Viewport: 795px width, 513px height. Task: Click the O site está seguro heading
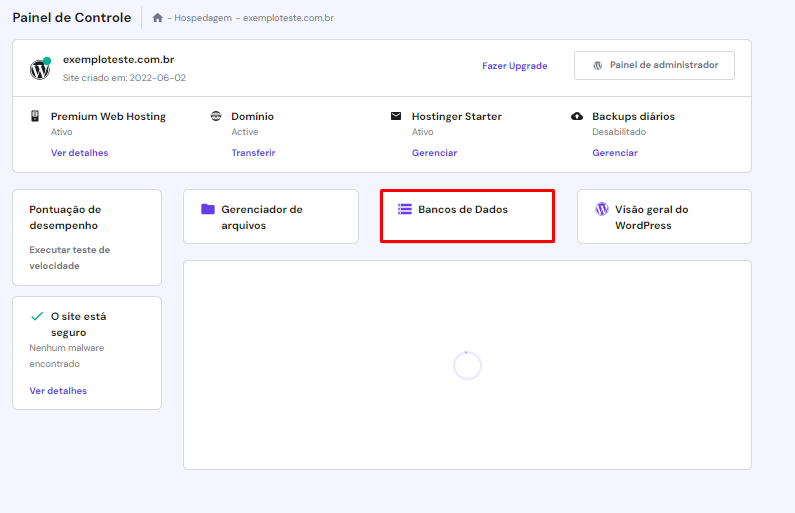[x=79, y=324]
